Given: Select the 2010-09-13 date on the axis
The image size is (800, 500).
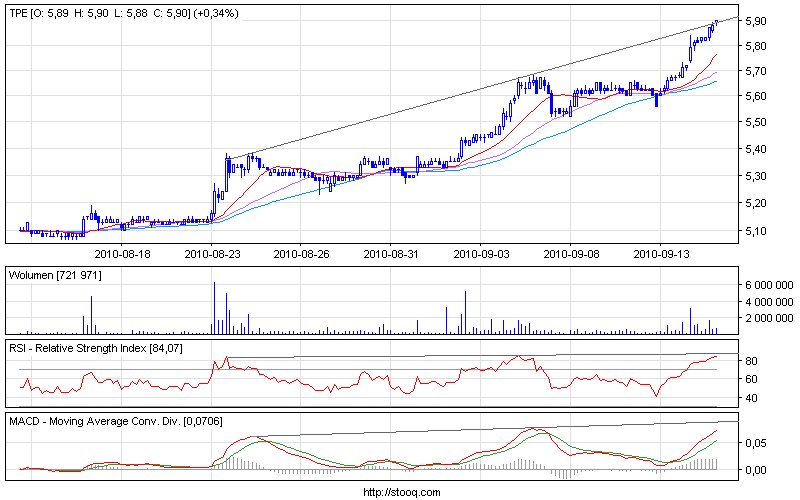Looking at the screenshot, I should coord(662,255).
